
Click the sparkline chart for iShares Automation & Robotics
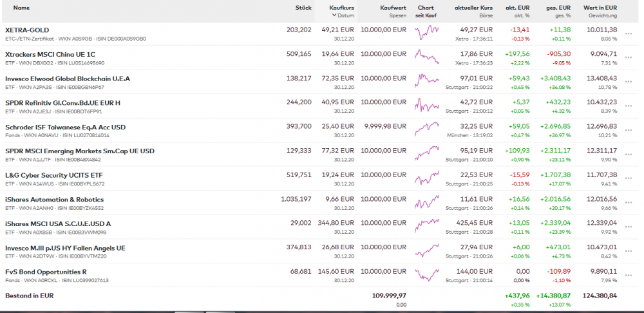coord(428,202)
